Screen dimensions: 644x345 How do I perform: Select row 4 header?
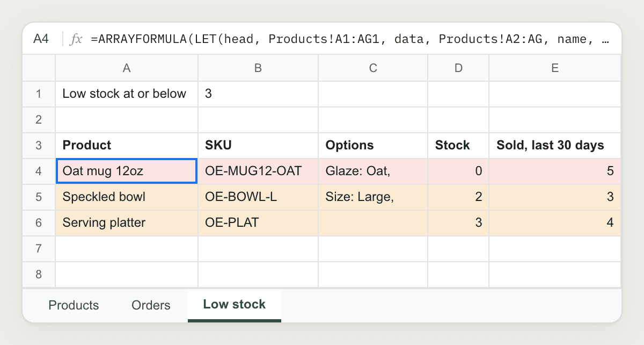(39, 171)
